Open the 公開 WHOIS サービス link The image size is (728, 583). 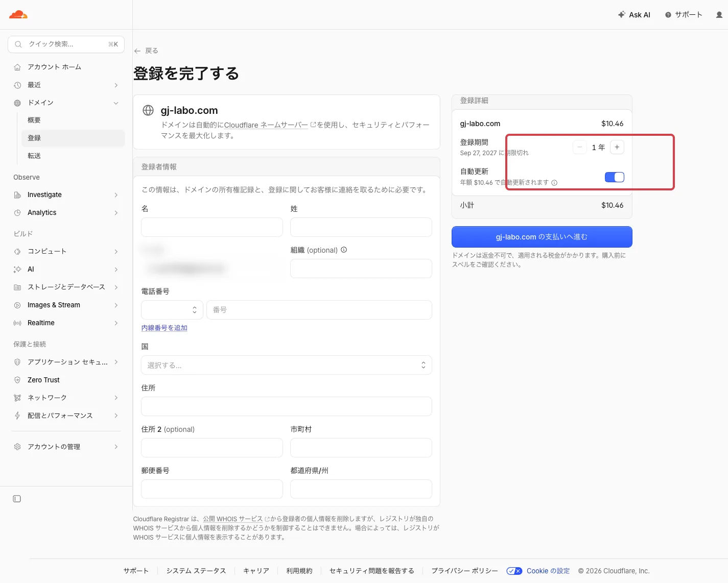click(x=236, y=519)
